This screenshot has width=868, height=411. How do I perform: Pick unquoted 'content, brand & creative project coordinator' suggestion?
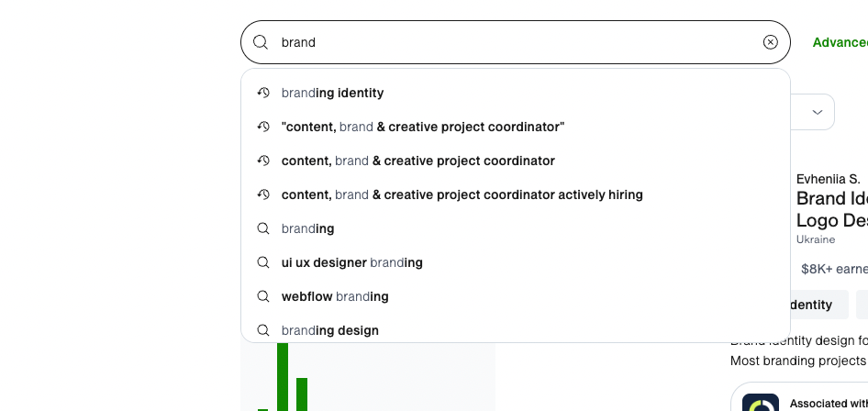tap(516, 161)
